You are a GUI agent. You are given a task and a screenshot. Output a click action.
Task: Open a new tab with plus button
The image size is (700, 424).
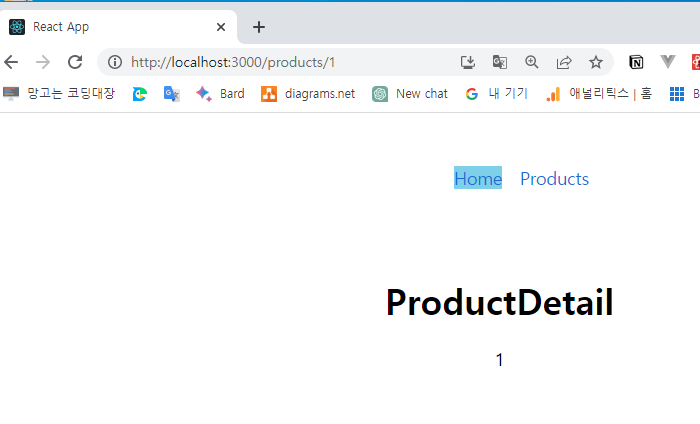pos(259,27)
